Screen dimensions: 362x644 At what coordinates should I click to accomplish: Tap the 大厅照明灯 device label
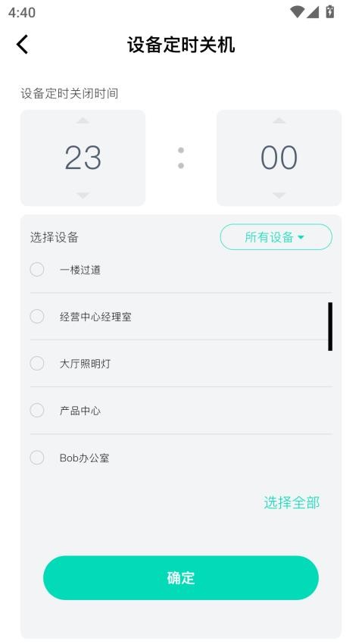pos(85,364)
